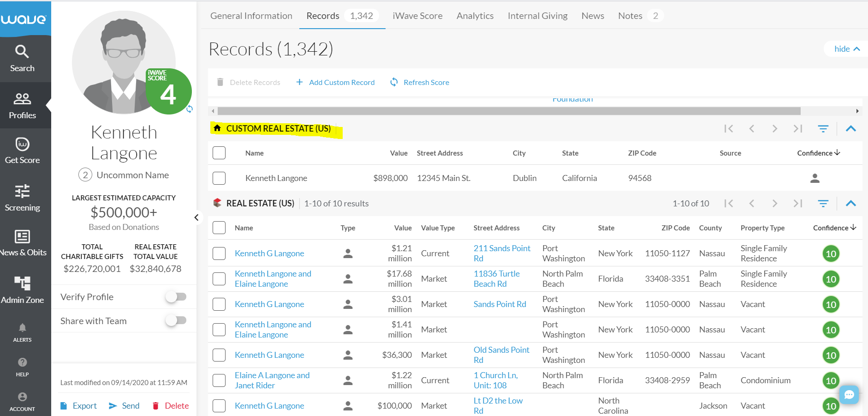Collapse the Custom Real Estate (US) section

[x=851, y=129]
